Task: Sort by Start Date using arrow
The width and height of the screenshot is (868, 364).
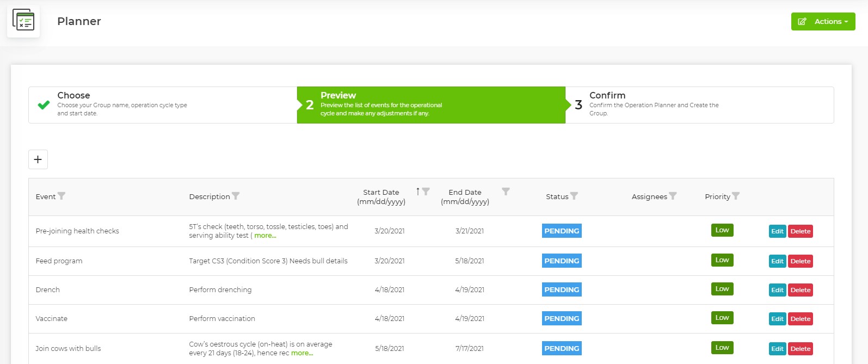Action: (x=418, y=192)
